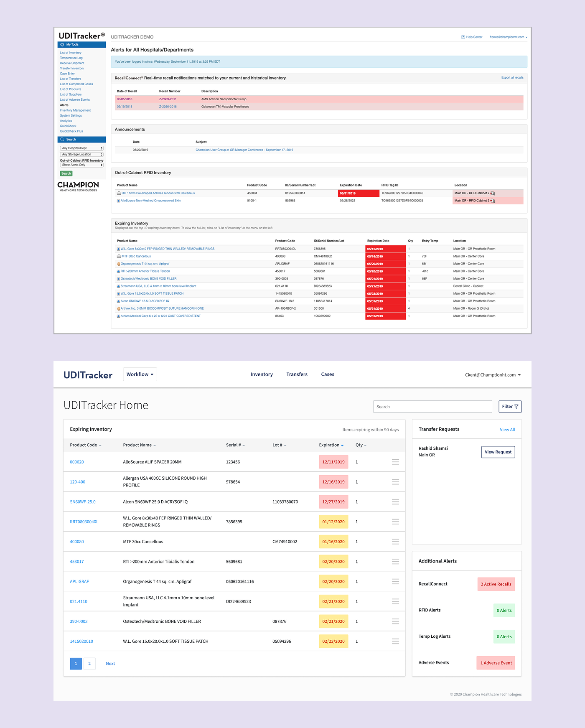This screenshot has width=585, height=728.
Task: Open product code 000620 link
Action: 77,462
